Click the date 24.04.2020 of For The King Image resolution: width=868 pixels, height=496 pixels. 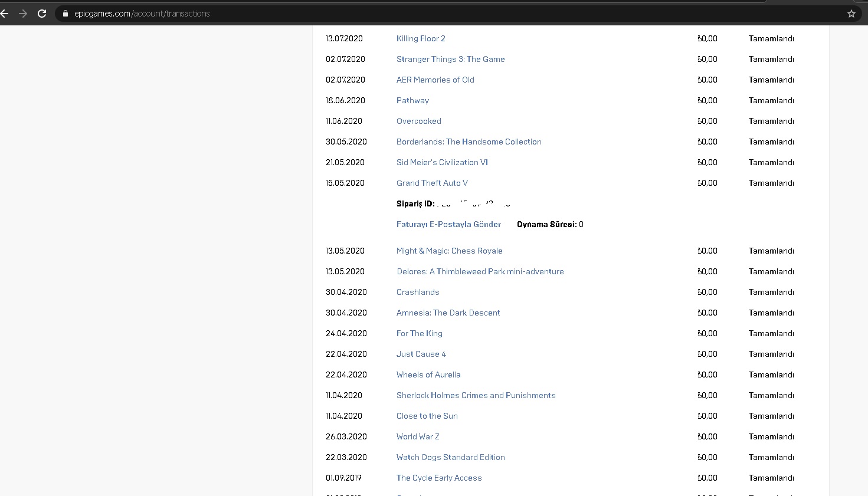[346, 333]
